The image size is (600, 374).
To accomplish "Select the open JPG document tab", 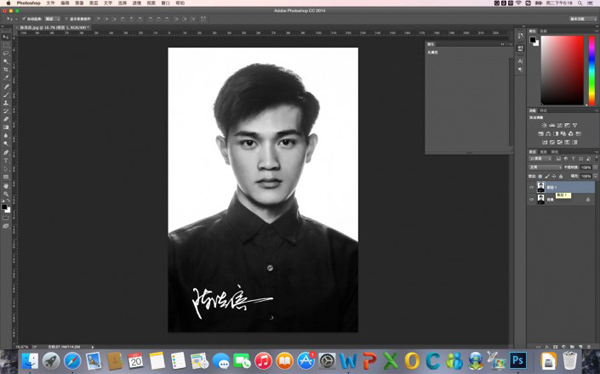I will 54,28.
